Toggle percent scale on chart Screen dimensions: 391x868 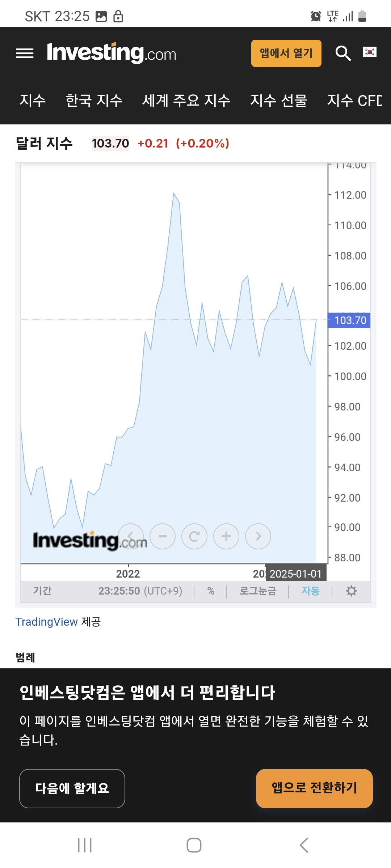(x=211, y=591)
